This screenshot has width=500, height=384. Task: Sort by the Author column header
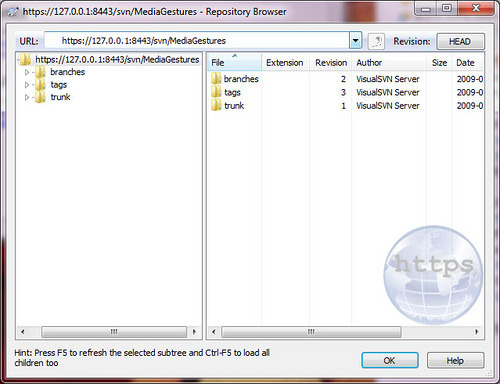coord(389,62)
